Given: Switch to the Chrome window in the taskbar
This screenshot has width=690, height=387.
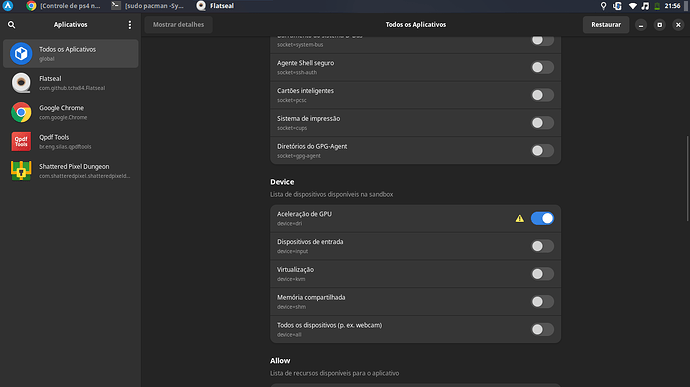Looking at the screenshot, I should point(63,6).
